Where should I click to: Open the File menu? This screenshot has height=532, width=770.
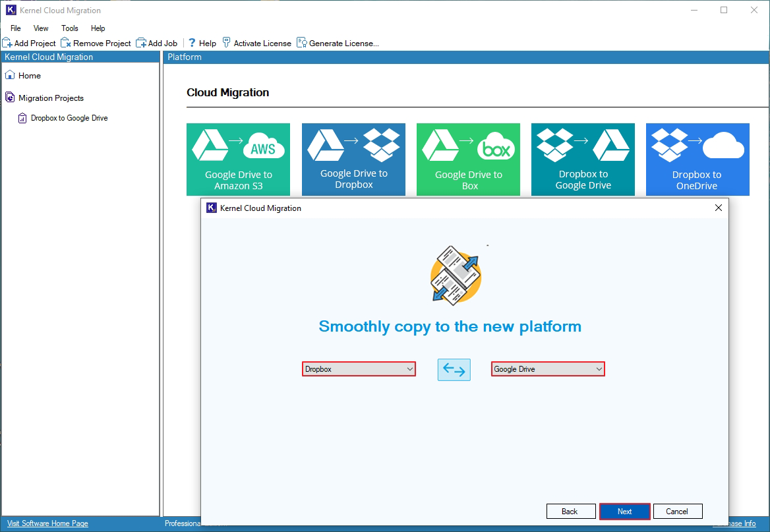pyautogui.click(x=16, y=28)
